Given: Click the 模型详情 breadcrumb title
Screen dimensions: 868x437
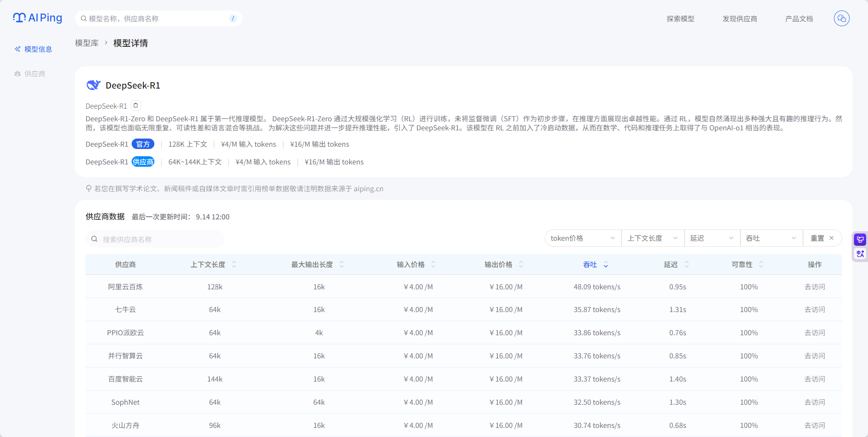Looking at the screenshot, I should [130, 43].
